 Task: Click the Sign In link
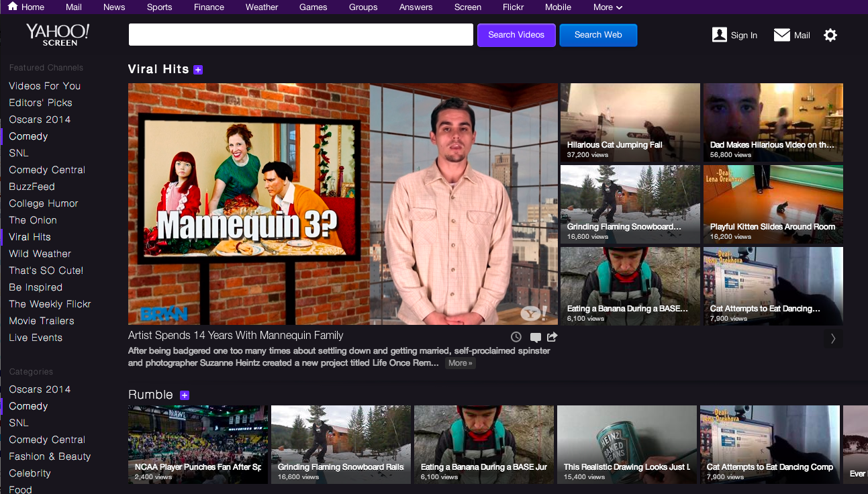point(744,36)
